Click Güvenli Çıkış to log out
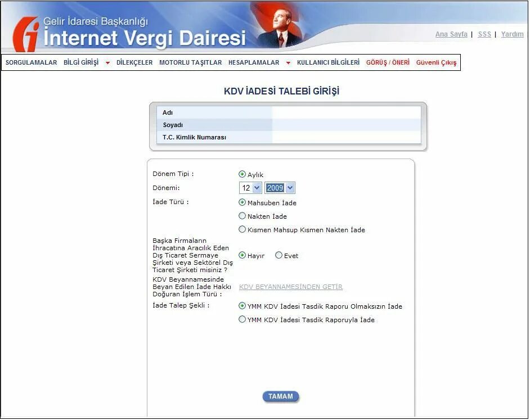This screenshot has width=530, height=420. [437, 62]
